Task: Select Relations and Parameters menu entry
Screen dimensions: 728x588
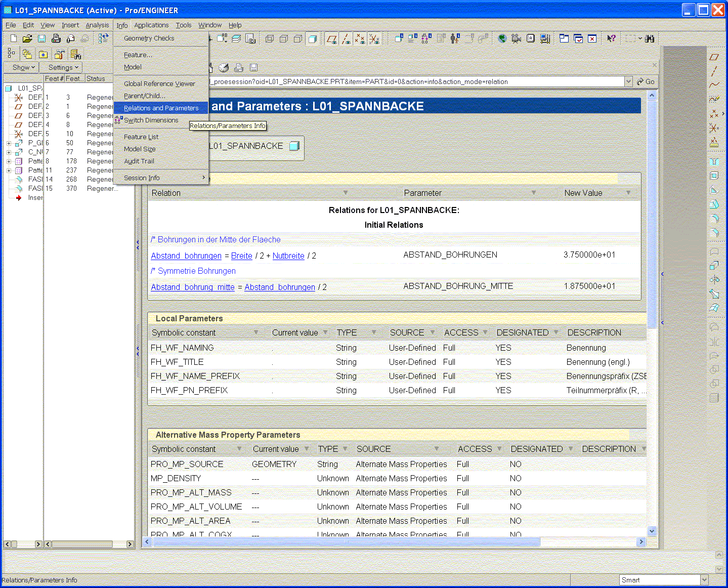Action: [x=161, y=108]
